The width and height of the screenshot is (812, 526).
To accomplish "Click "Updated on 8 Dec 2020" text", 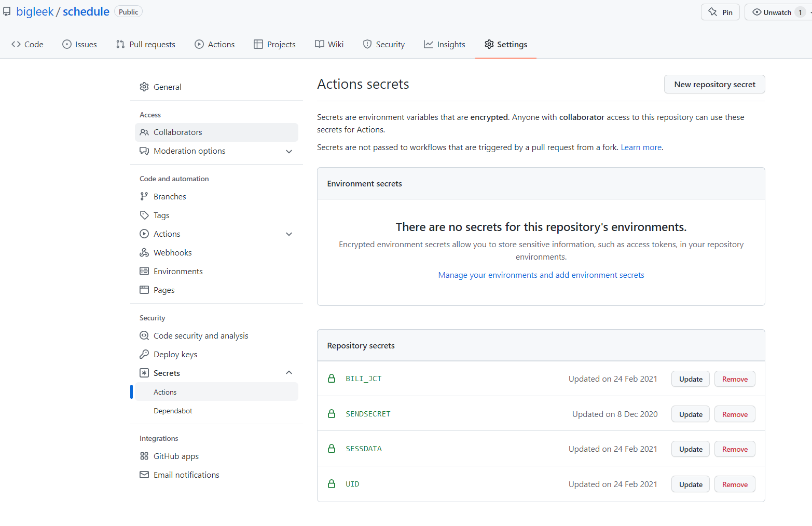I will (x=615, y=414).
